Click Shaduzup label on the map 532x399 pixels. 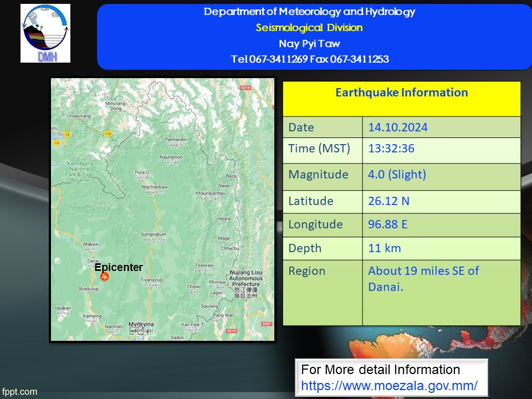88,289
